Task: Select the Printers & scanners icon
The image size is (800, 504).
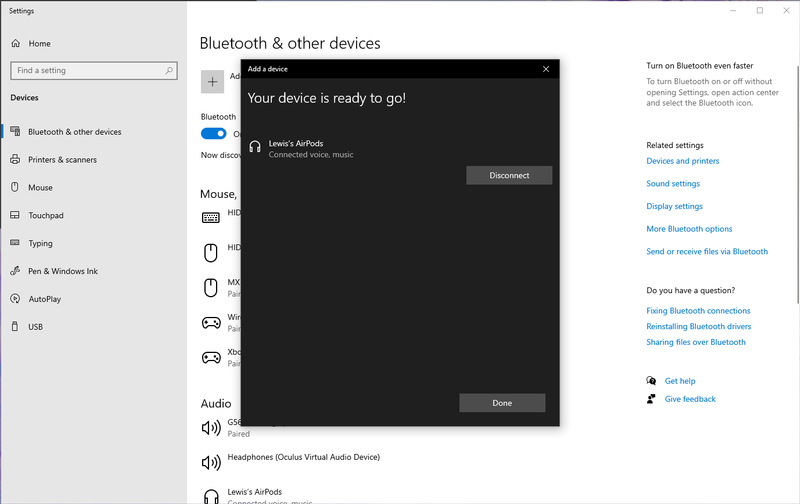Action: pos(15,159)
